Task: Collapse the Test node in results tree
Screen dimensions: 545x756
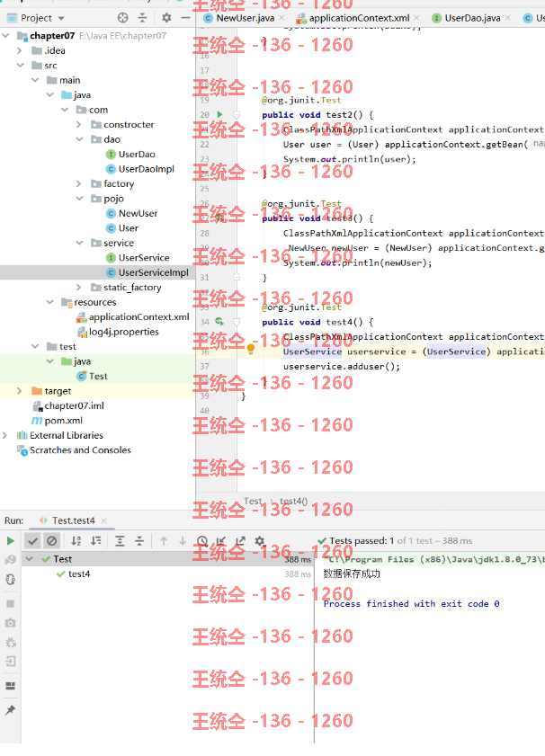Action: tap(30, 559)
